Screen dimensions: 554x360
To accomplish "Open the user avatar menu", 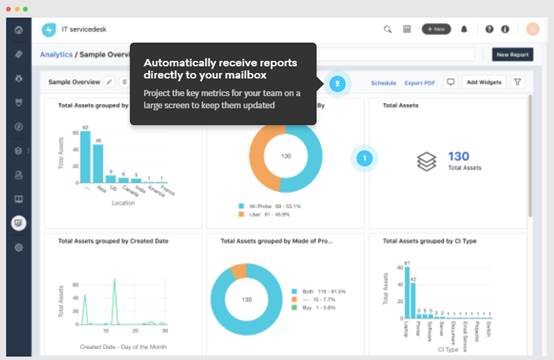I will (532, 29).
